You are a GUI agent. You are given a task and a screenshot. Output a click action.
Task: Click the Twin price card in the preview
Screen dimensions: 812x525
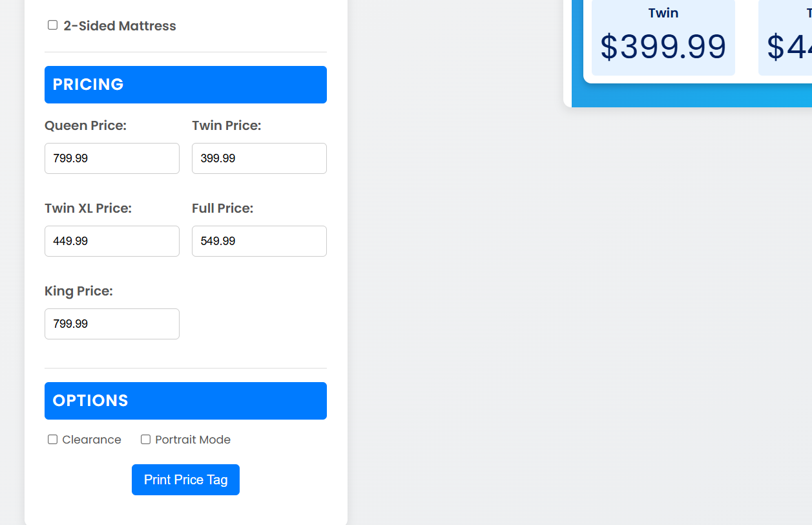[x=663, y=37]
